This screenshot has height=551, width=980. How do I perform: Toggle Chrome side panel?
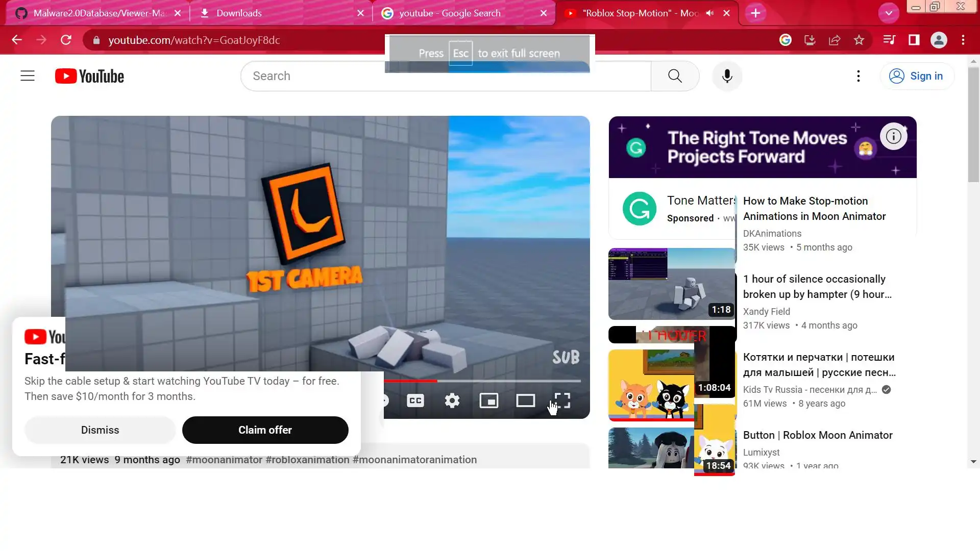914,40
